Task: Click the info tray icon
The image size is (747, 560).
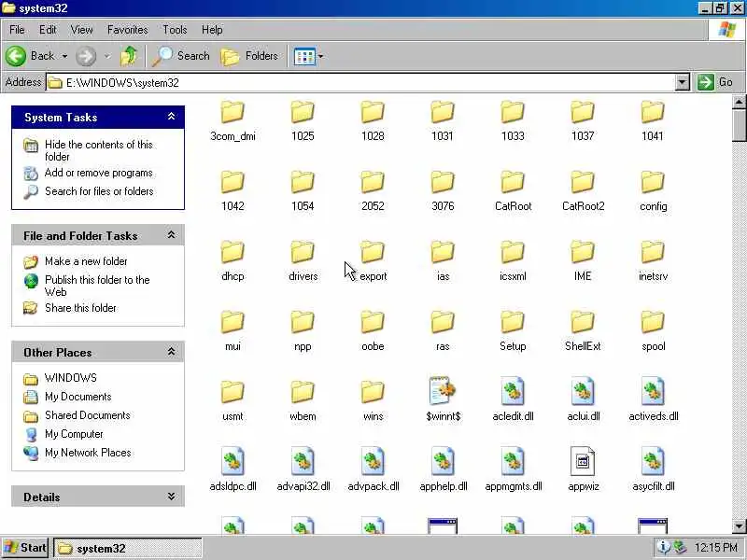Action: click(663, 548)
